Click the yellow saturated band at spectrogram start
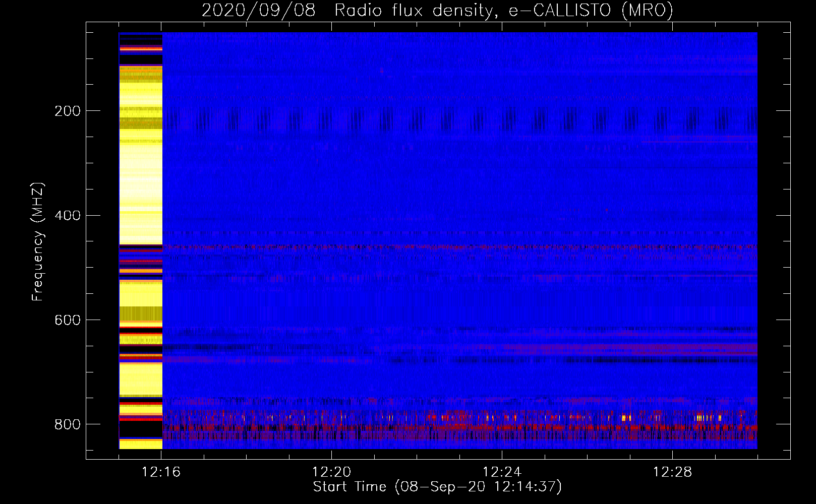The width and height of the screenshot is (816, 504). pyautogui.click(x=141, y=241)
